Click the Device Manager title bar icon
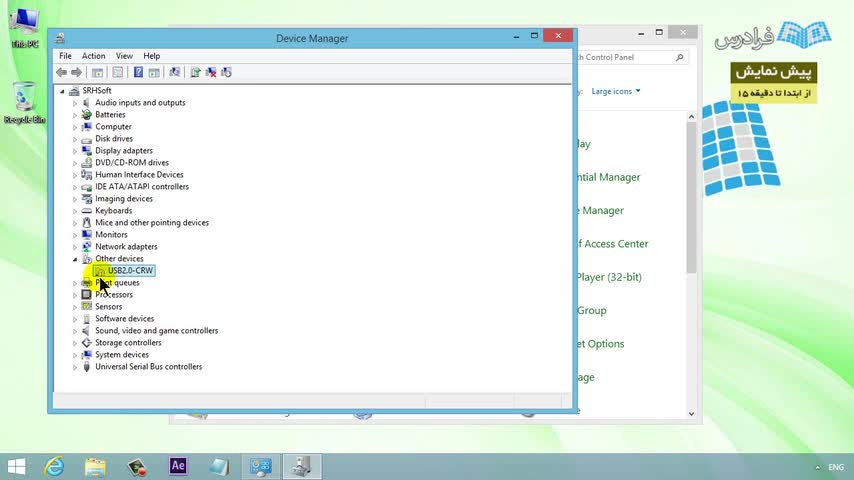Viewport: 854px width, 480px height. point(60,38)
